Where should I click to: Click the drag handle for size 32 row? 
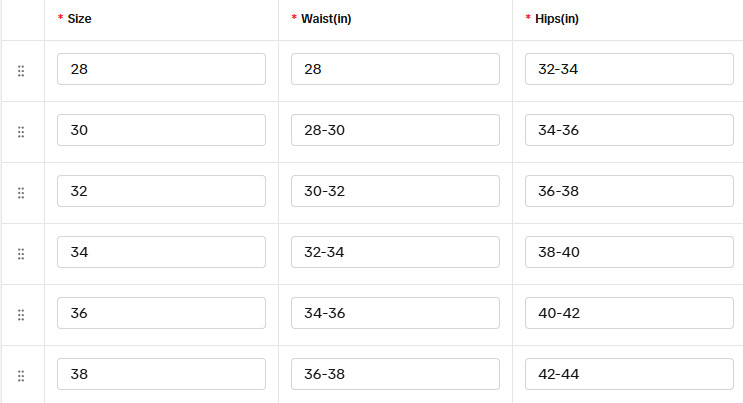[x=21, y=193]
